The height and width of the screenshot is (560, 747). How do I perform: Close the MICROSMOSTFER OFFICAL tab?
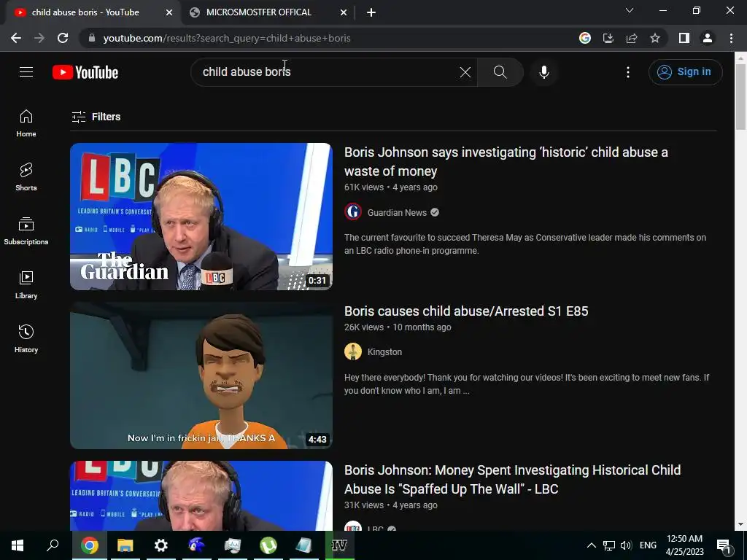[x=344, y=12]
